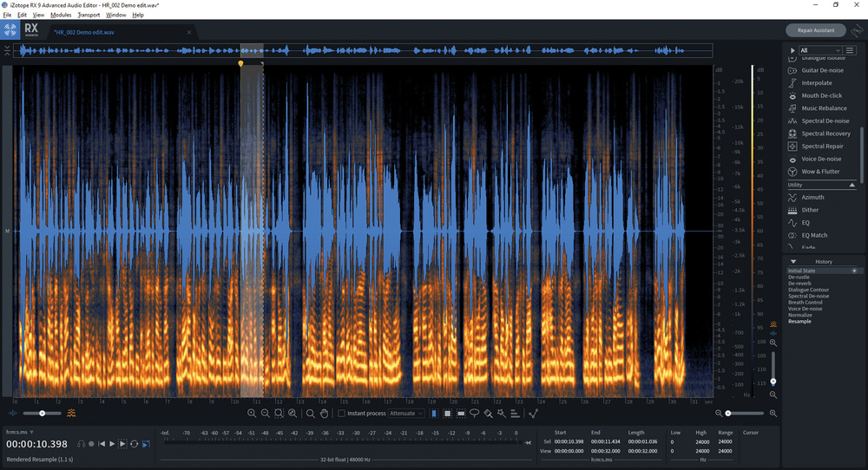Toggle loop playback
The image size is (868, 470).
tap(134, 444)
